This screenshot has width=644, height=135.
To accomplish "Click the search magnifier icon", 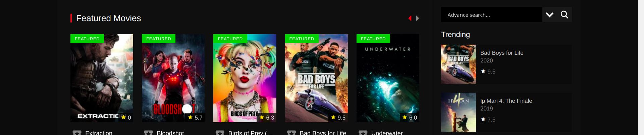I will [x=565, y=15].
